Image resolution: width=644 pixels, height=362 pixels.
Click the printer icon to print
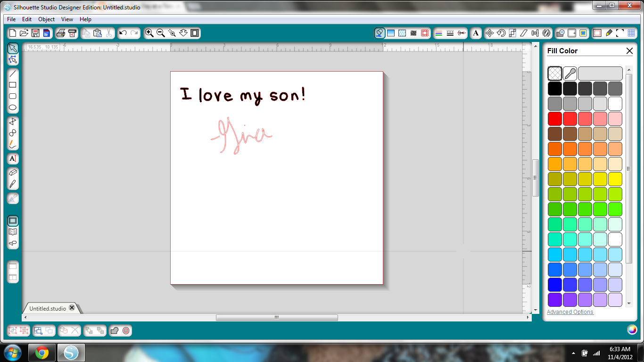60,33
